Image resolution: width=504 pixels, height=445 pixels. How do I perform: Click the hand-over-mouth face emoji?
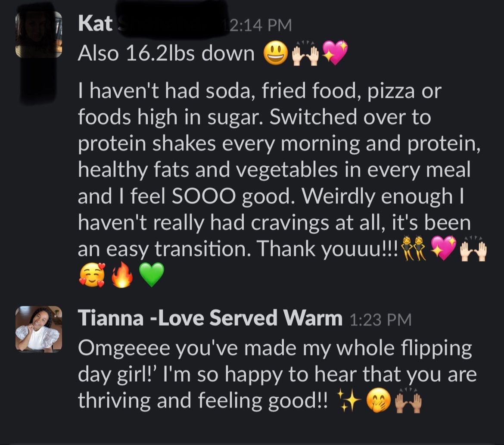[378, 401]
